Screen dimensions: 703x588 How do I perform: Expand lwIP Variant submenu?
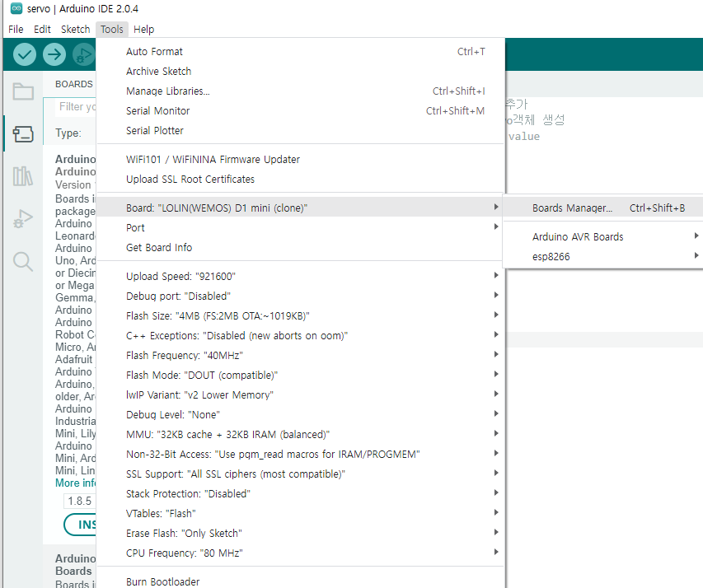(300, 394)
